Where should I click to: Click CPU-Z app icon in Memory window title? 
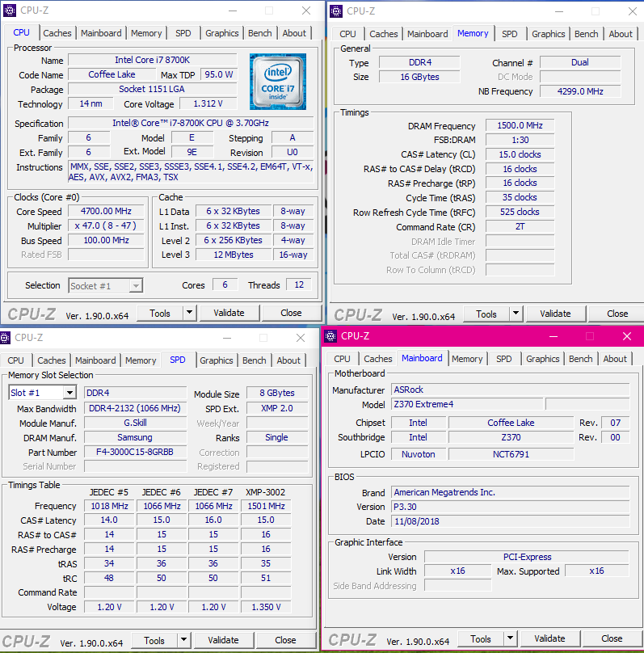point(336,11)
